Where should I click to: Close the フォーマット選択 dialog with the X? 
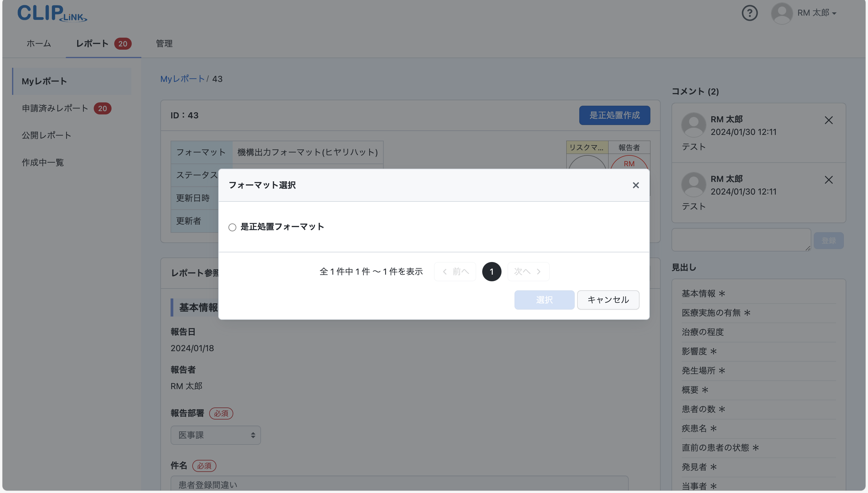[x=635, y=185]
